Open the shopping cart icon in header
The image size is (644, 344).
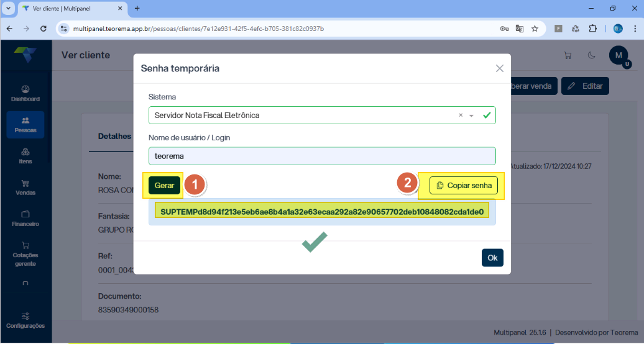coord(568,55)
